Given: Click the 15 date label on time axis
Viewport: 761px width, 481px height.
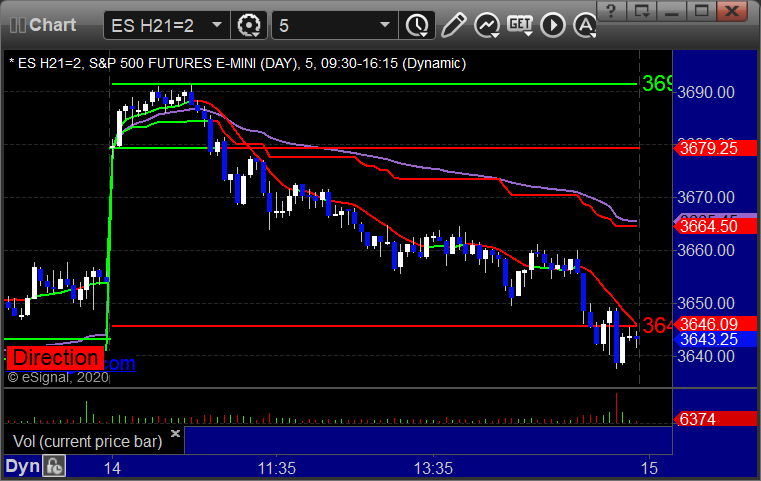Looking at the screenshot, I should 649,468.
